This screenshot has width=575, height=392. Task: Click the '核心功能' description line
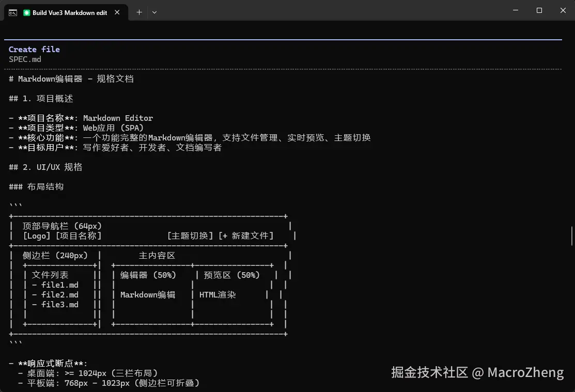click(x=190, y=138)
